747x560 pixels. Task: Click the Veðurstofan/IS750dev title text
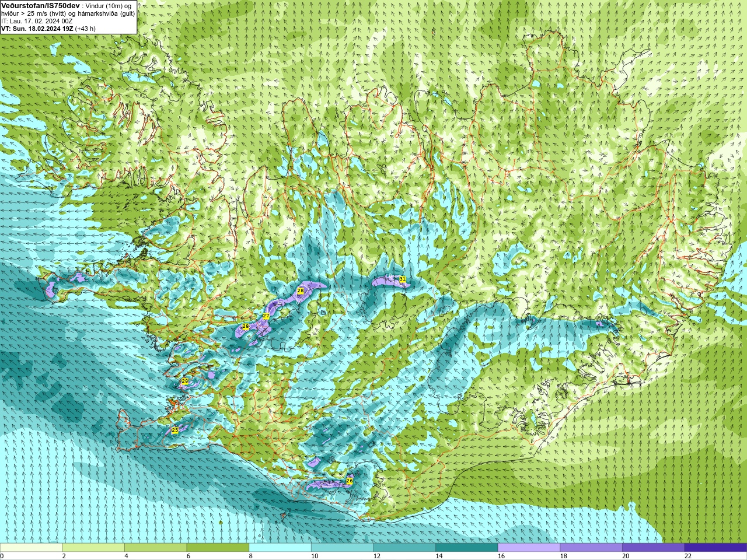40,5
